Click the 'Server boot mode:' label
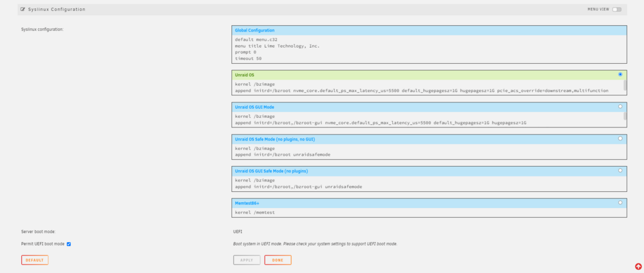The image size is (644, 273). pyautogui.click(x=38, y=232)
